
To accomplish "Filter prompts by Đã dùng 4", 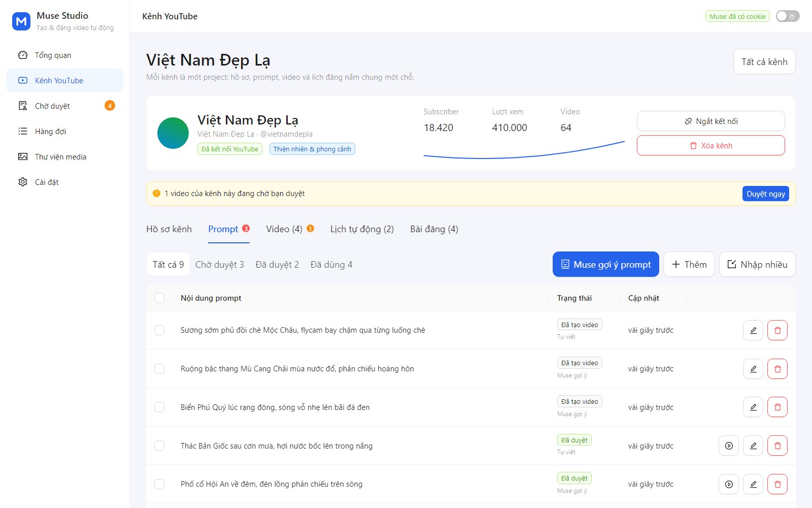I will (x=331, y=265).
